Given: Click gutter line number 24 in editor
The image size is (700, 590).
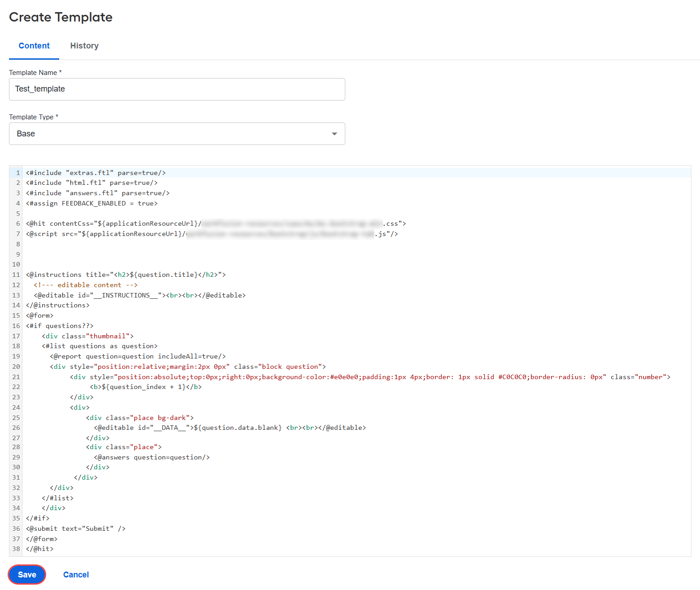Looking at the screenshot, I should coord(16,408).
